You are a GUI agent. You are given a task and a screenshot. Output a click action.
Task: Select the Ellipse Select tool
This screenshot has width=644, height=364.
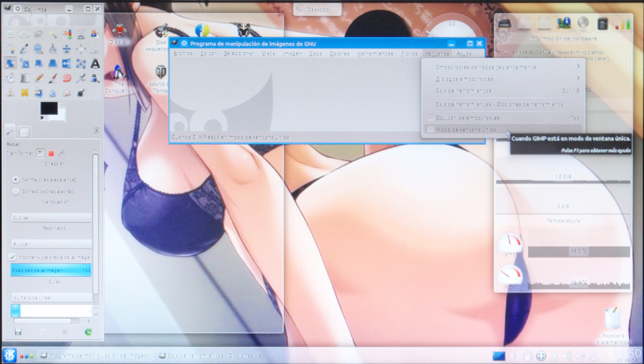[x=25, y=34]
